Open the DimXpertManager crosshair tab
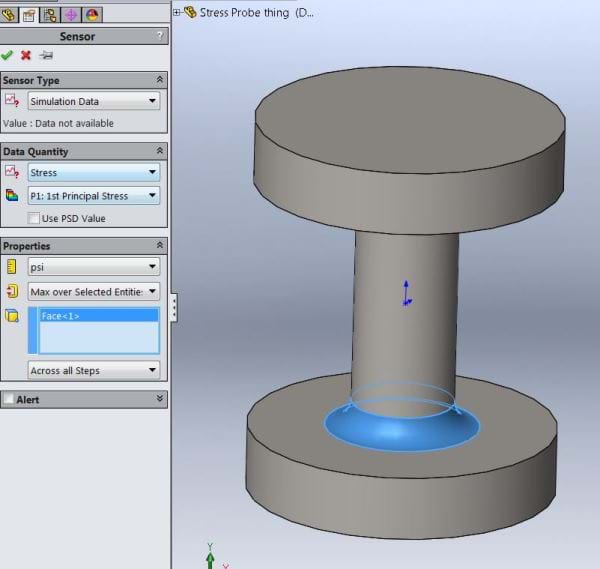The height and width of the screenshot is (569, 600). tap(71, 14)
